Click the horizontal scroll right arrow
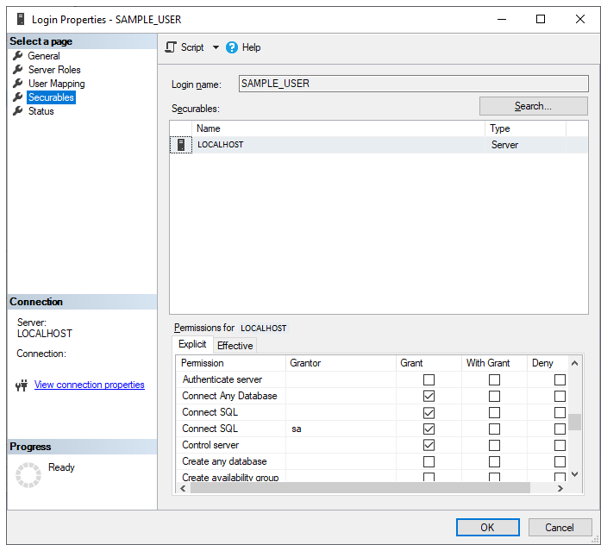Viewport: 610px width, 553px height. coord(560,488)
